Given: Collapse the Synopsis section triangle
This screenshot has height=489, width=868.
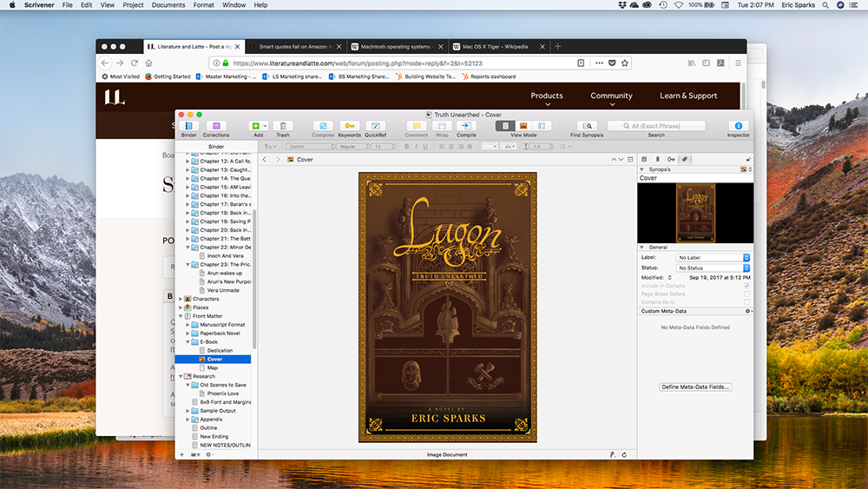Looking at the screenshot, I should (641, 169).
